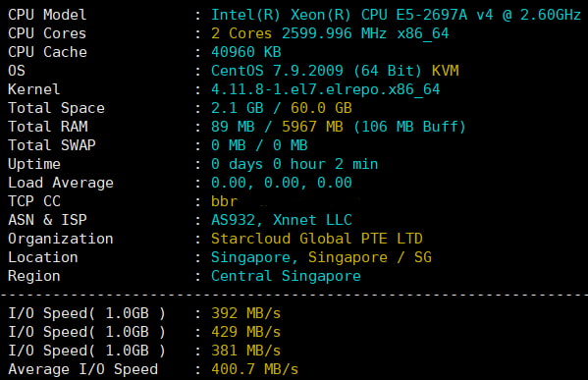Click the 'CPU Cores' label
Viewport: 588px width, 380px height.
47,33
